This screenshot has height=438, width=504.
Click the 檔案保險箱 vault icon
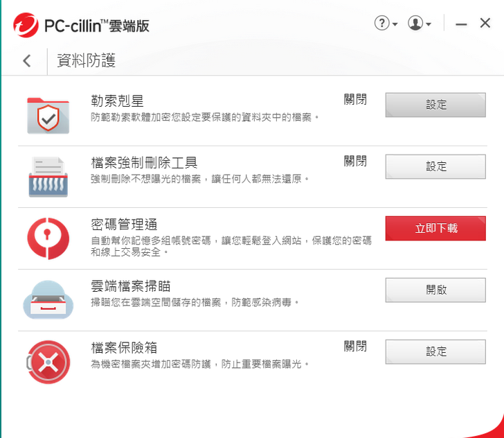[48, 362]
